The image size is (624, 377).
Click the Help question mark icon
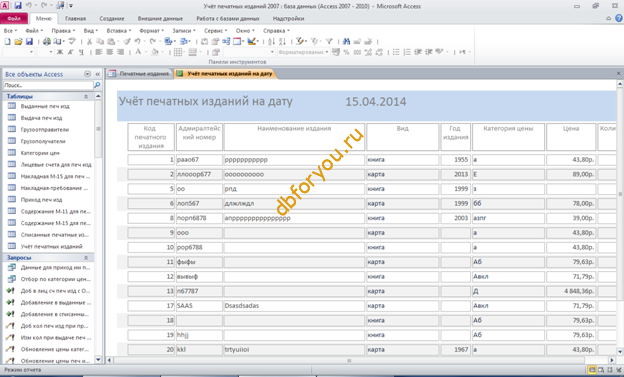click(x=619, y=18)
